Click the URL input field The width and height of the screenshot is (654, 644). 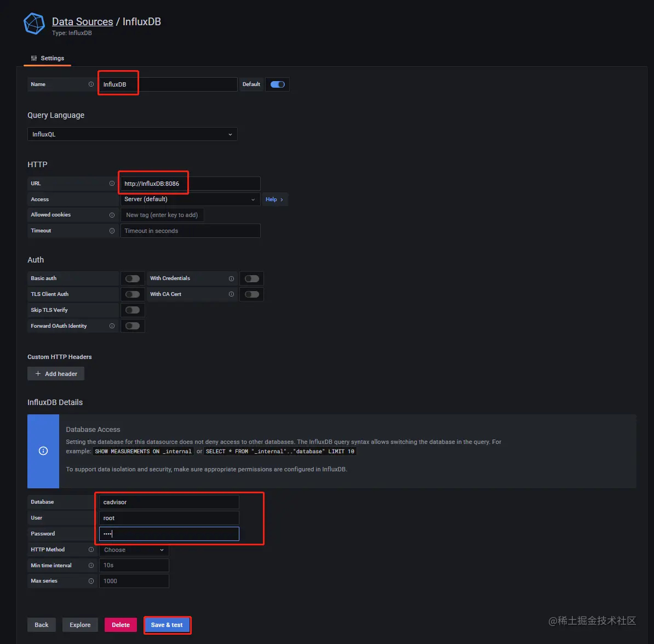pyautogui.click(x=190, y=184)
